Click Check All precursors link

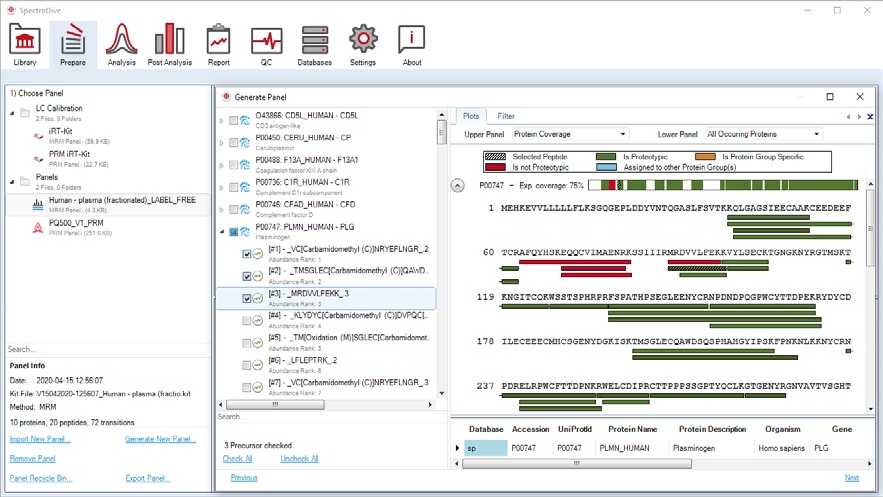[237, 459]
